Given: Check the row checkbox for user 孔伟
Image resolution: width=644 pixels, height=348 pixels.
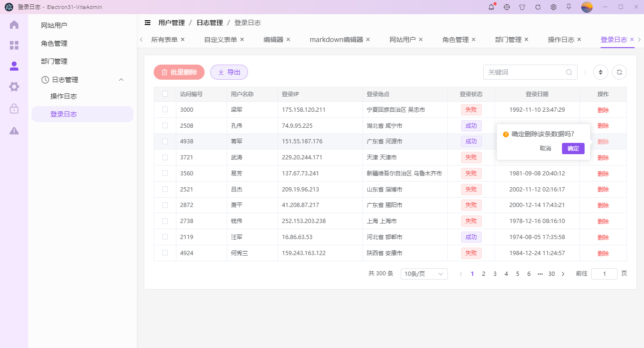Looking at the screenshot, I should coord(165,125).
